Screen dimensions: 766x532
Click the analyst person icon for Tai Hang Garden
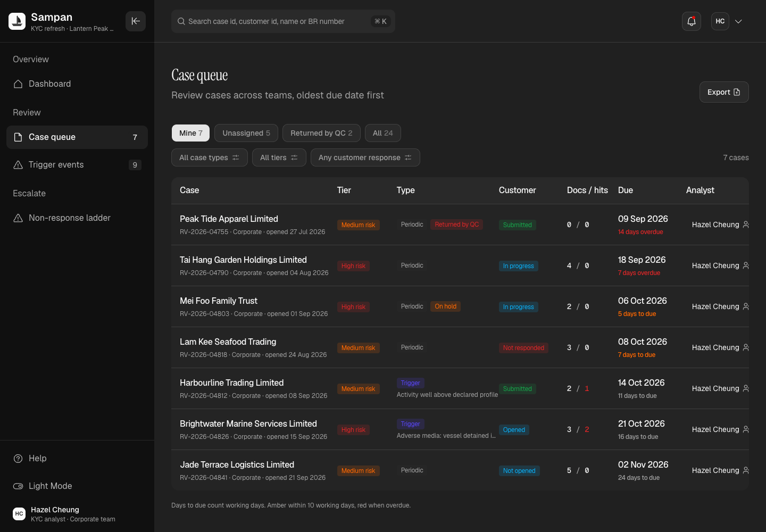(x=746, y=265)
